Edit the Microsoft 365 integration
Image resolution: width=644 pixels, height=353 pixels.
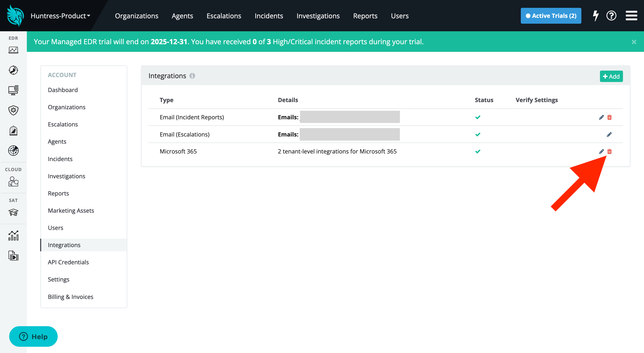601,151
